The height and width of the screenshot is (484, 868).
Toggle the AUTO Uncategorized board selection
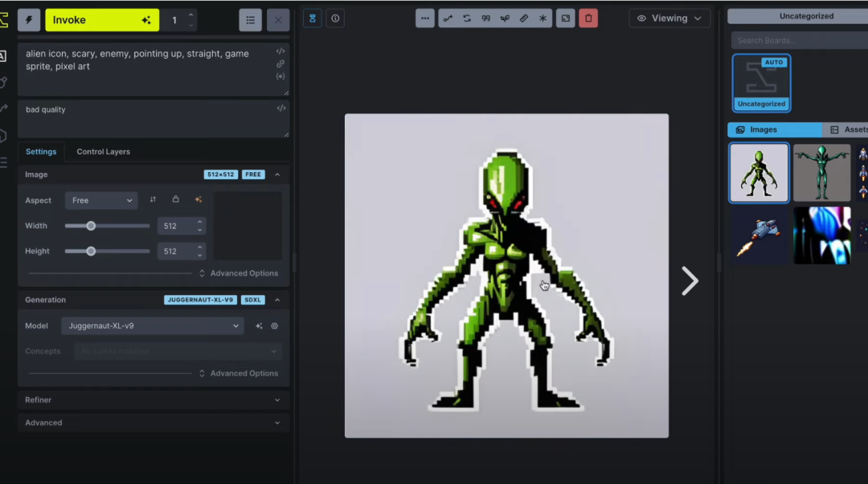[761, 83]
